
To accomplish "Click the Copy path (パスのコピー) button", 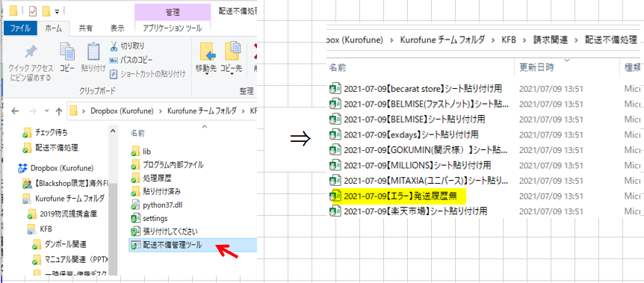I will 131,60.
